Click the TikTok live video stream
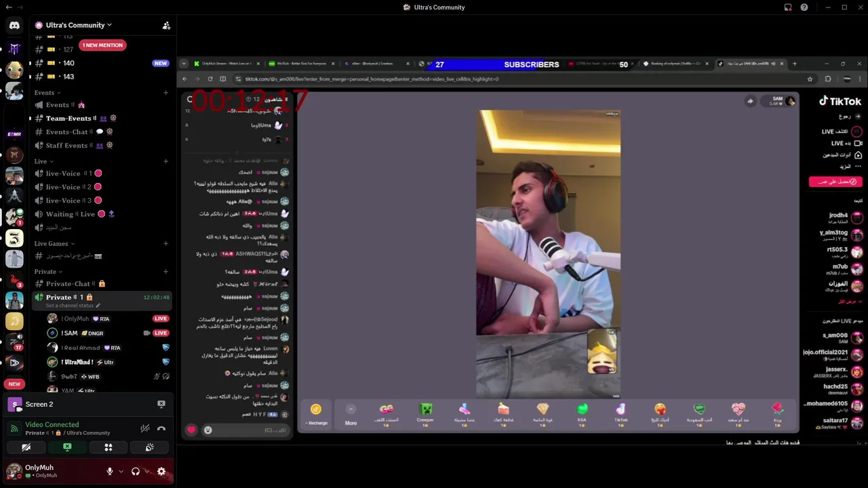868x488 pixels. click(548, 253)
